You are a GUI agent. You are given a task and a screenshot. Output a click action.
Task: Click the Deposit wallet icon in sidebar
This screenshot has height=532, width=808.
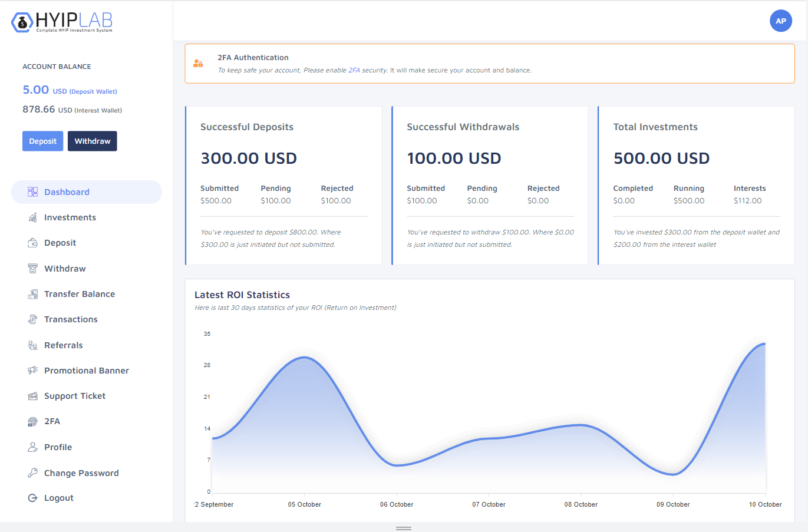click(x=32, y=243)
